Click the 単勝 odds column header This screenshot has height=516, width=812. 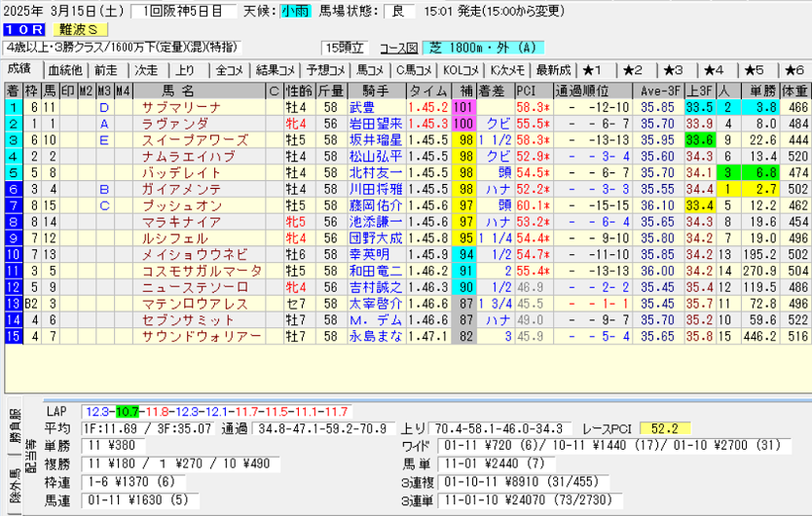coord(760,91)
